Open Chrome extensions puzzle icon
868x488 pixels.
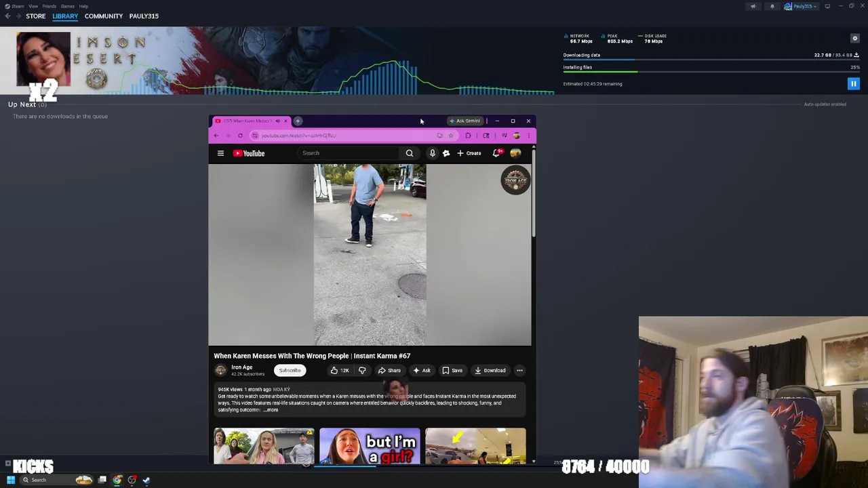click(468, 136)
